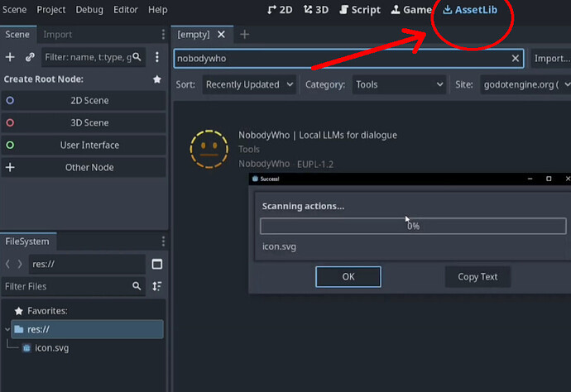Select icon.svg in file tree
This screenshot has height=392, width=571.
click(x=51, y=348)
